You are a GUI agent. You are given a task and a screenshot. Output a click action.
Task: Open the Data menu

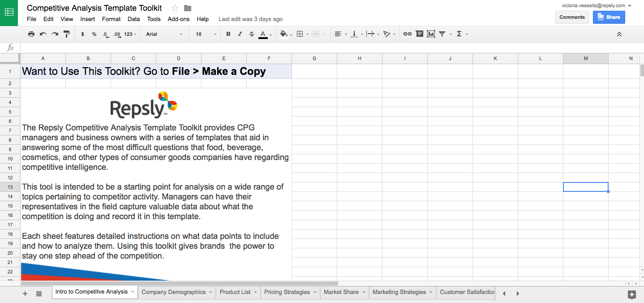[x=133, y=19]
